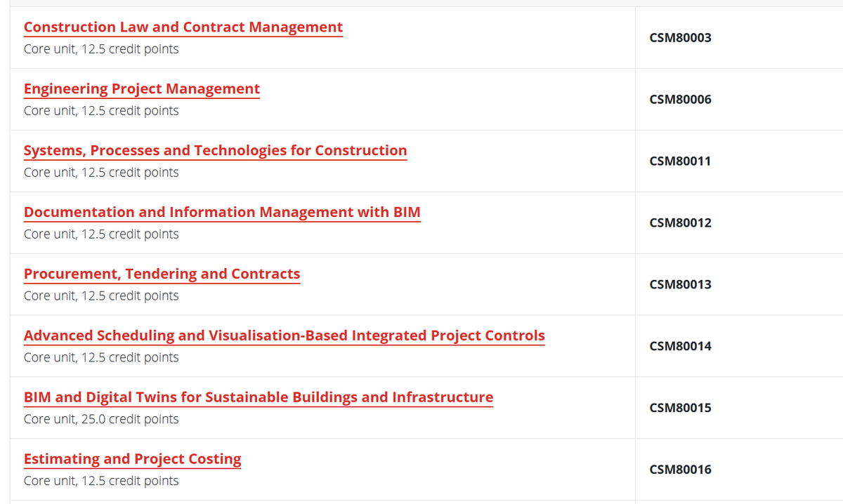Click unit code CSM80003
The image size is (843, 504).
click(x=680, y=38)
